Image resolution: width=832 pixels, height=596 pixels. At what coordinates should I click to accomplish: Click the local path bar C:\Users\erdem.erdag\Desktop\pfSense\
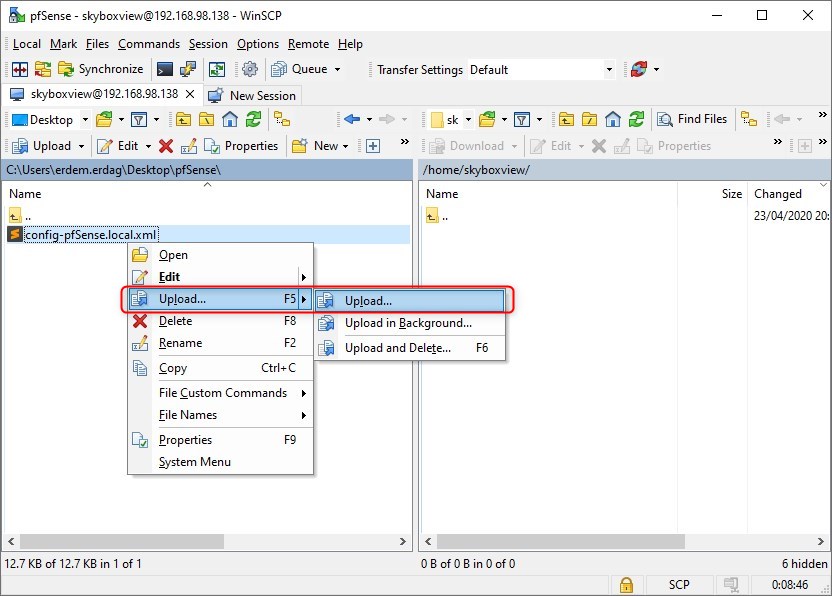click(207, 170)
